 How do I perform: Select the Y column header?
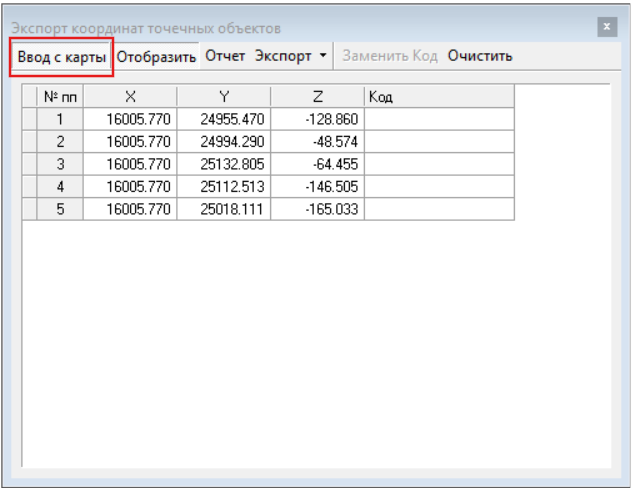click(224, 97)
